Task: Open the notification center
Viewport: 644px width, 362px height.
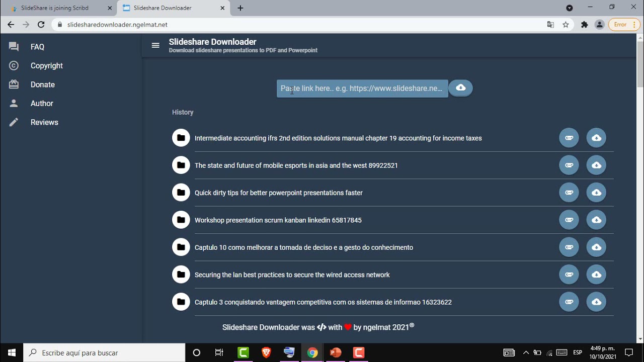Action: point(629,352)
